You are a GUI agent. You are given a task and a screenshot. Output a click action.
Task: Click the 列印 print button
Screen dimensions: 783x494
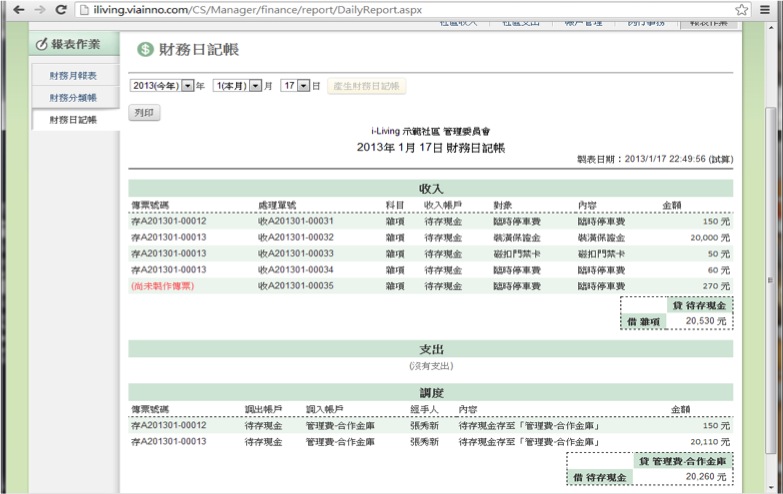144,113
